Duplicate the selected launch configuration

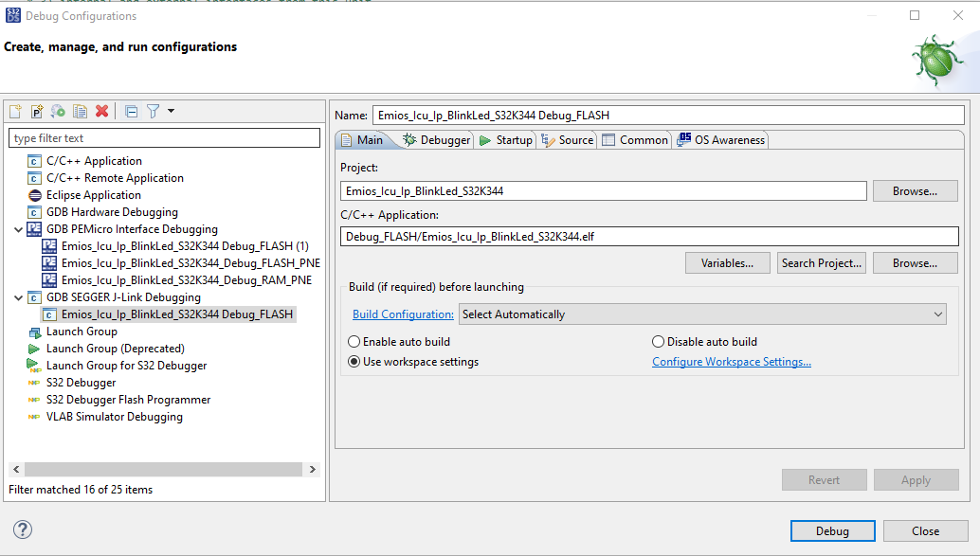[x=80, y=111]
